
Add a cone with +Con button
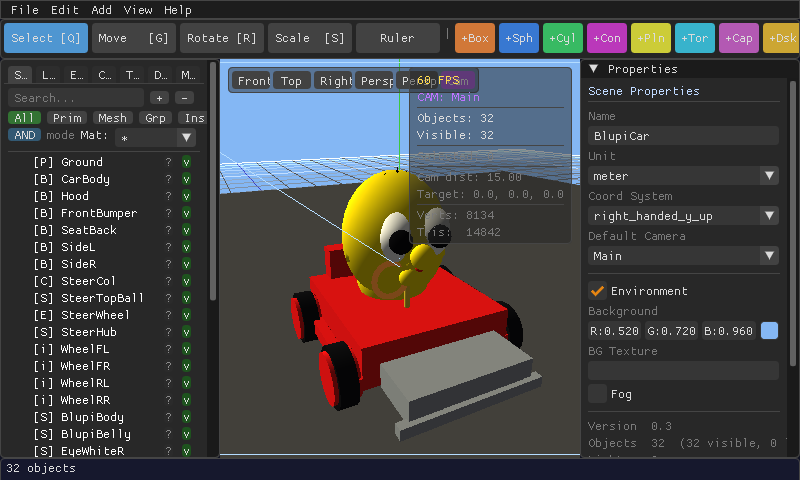(607, 38)
